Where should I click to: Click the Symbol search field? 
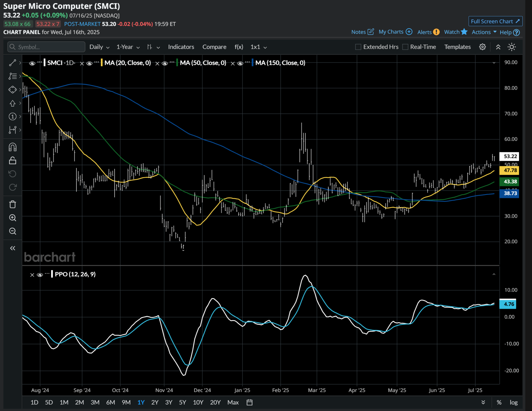46,47
